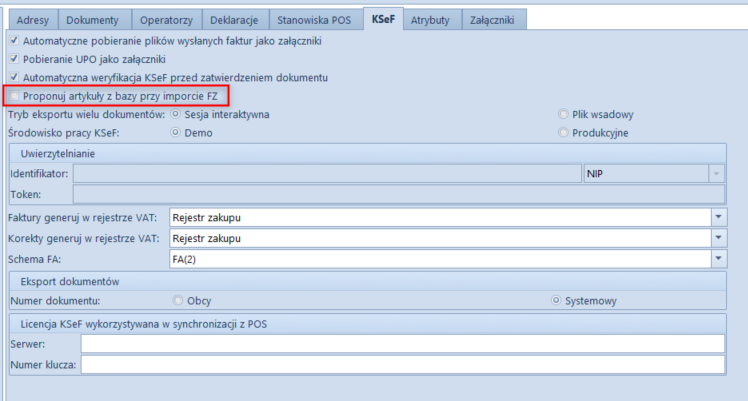748x401 pixels.
Task: Click the Token input field
Action: point(399,195)
